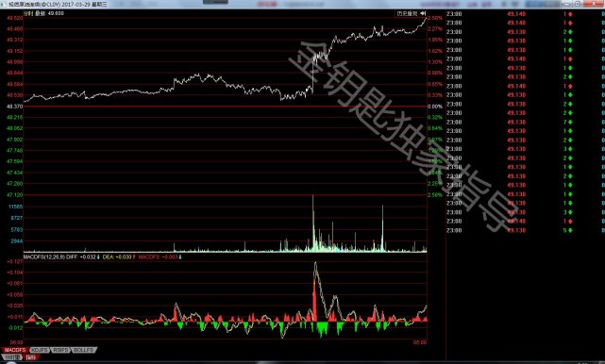605x364 pixels.
Task: Click the 11565 volume axis label
Action: click(x=16, y=207)
